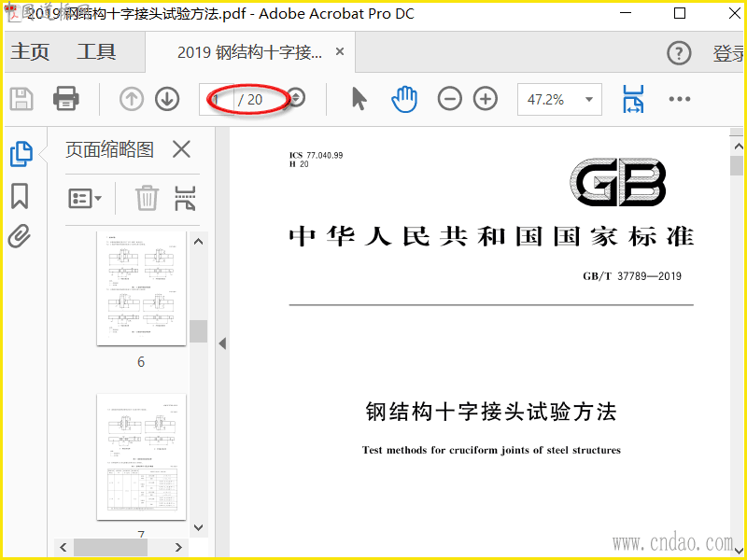
Task: Click the page number input field
Action: pos(218,99)
